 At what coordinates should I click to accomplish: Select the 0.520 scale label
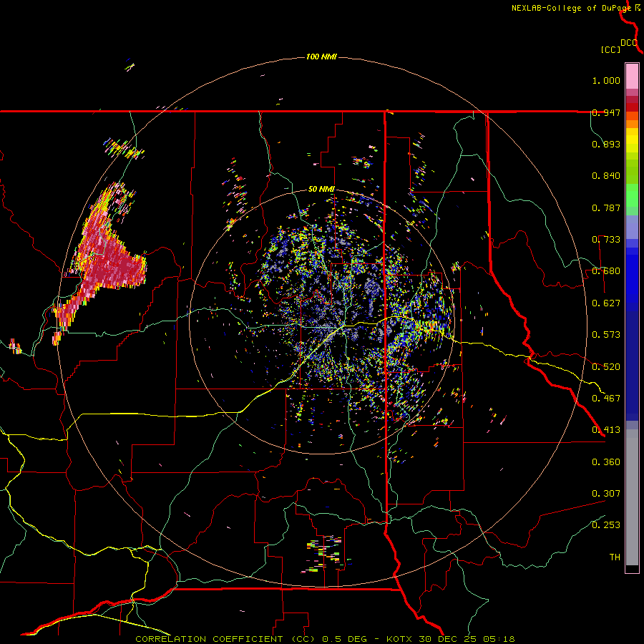[606, 367]
